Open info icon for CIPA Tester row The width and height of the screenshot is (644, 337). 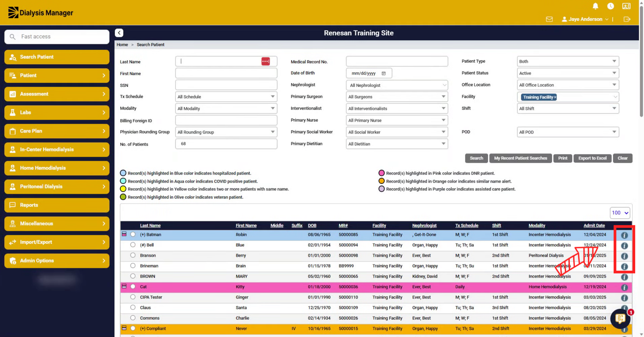tap(624, 298)
